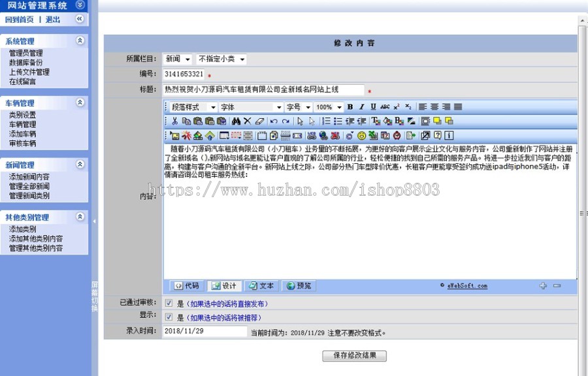
Task: Increase editor height plus icon
Action: click(x=543, y=286)
